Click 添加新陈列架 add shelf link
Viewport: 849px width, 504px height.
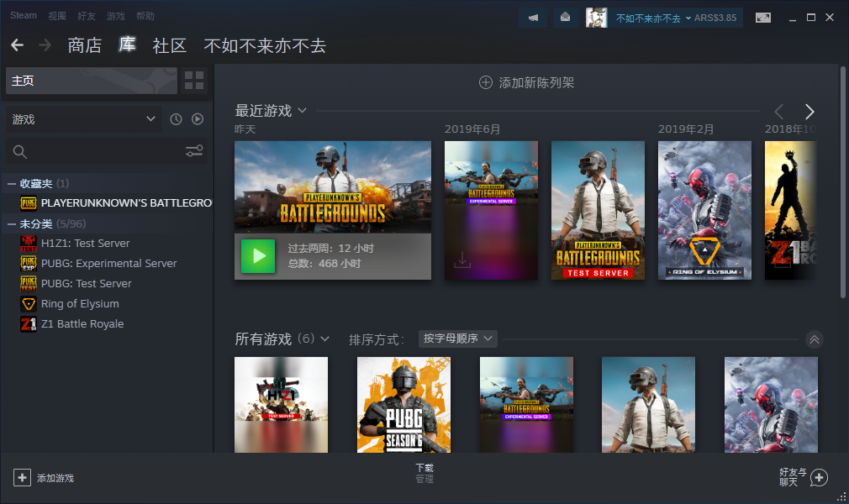[x=536, y=82]
